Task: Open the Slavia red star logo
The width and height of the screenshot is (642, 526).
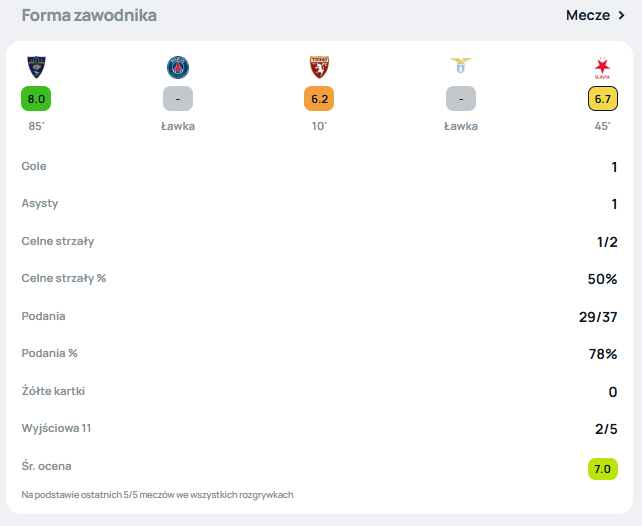Action: click(602, 67)
